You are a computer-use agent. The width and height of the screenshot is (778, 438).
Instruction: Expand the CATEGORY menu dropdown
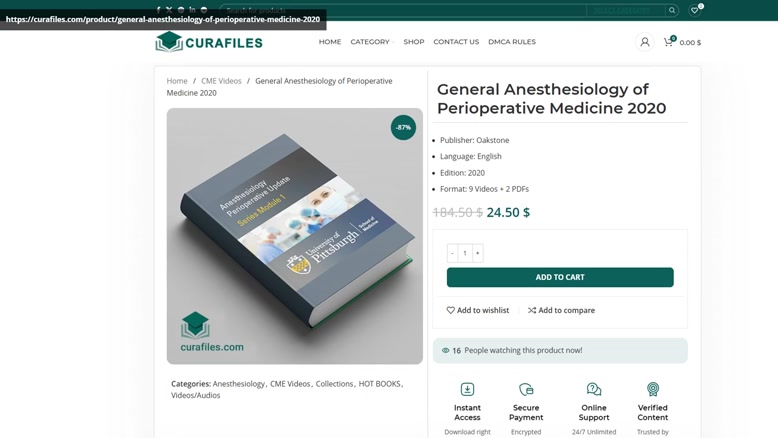coord(372,42)
